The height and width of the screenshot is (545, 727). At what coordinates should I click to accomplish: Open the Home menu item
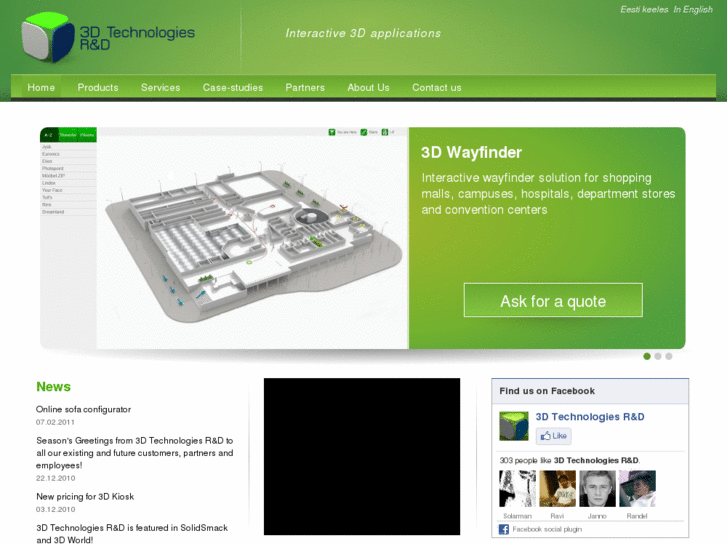point(41,88)
